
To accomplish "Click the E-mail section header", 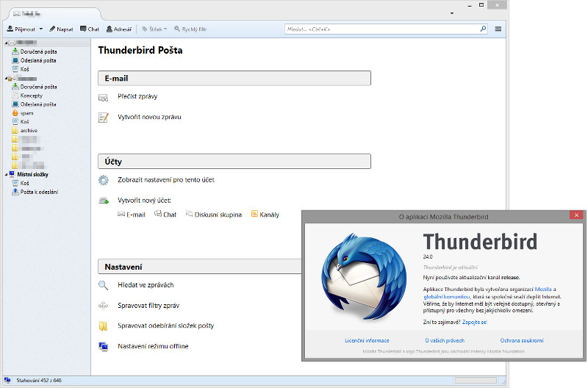I will (x=234, y=79).
